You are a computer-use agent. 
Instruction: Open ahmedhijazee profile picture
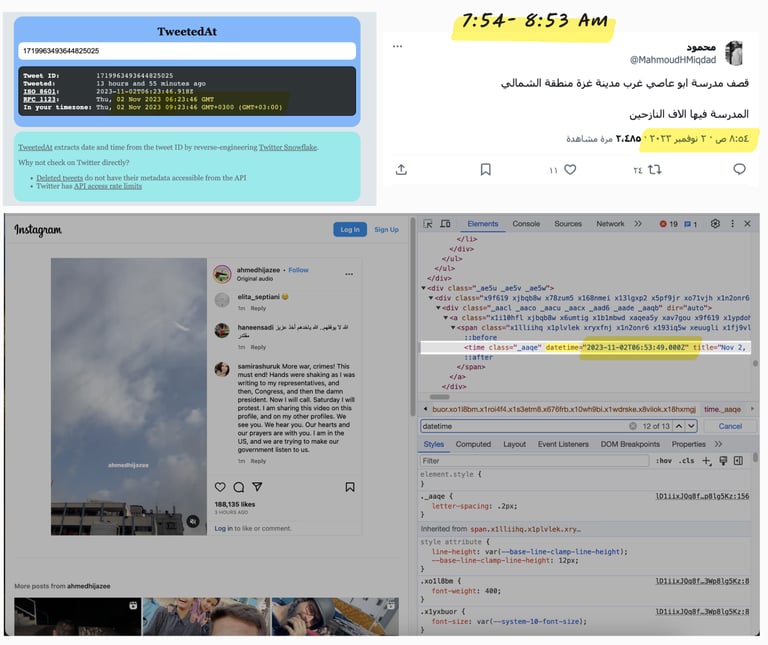tap(222, 274)
